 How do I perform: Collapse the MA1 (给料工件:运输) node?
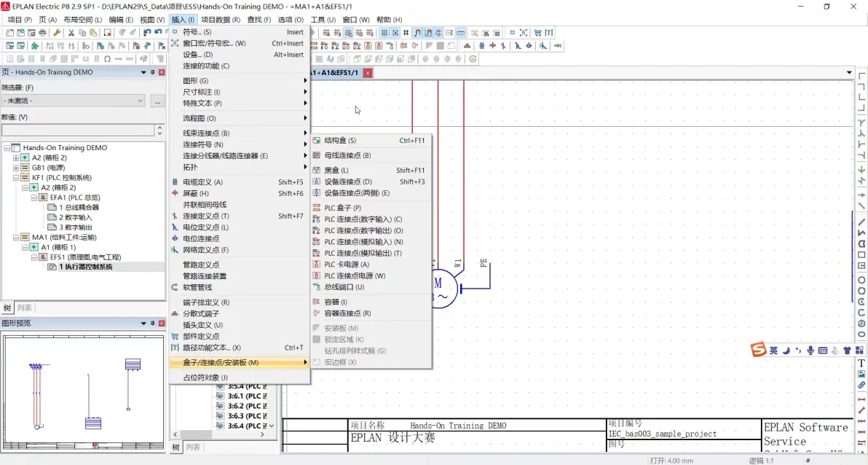click(x=16, y=237)
